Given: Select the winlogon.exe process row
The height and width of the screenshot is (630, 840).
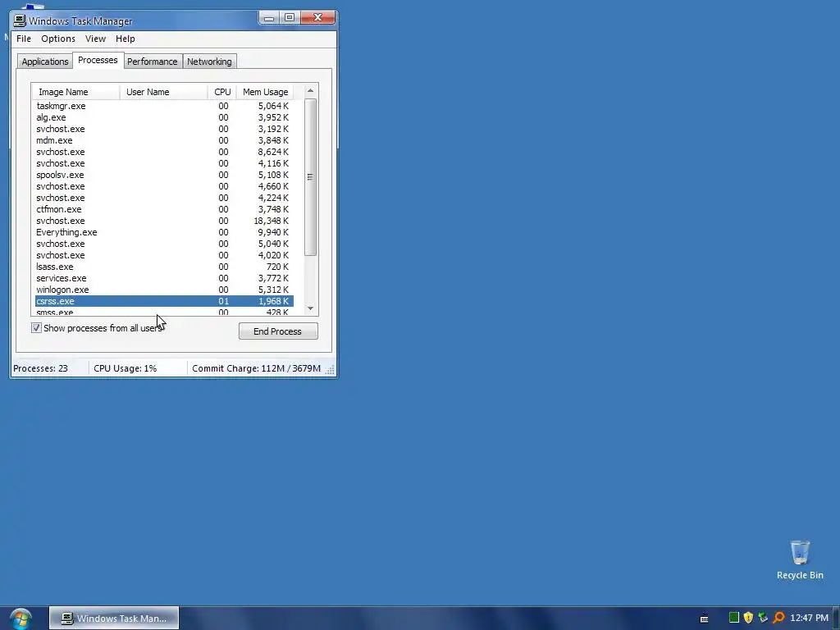Looking at the screenshot, I should pos(164,290).
